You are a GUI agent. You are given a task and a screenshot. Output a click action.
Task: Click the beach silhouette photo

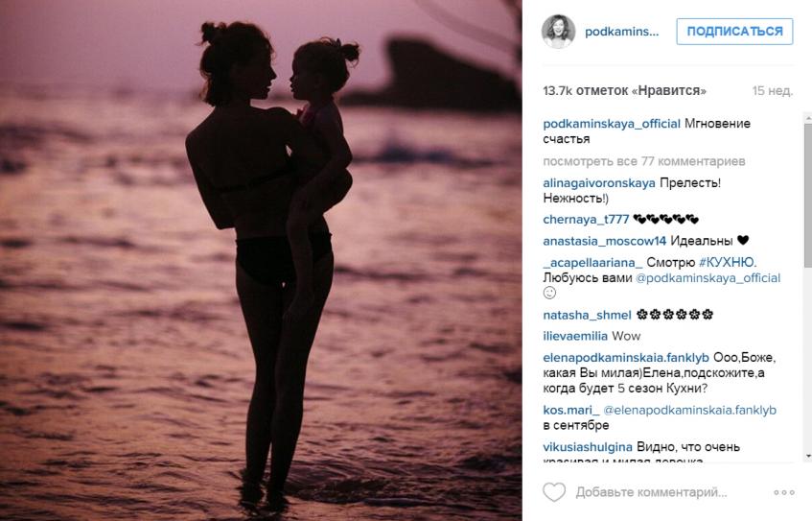[261, 260]
